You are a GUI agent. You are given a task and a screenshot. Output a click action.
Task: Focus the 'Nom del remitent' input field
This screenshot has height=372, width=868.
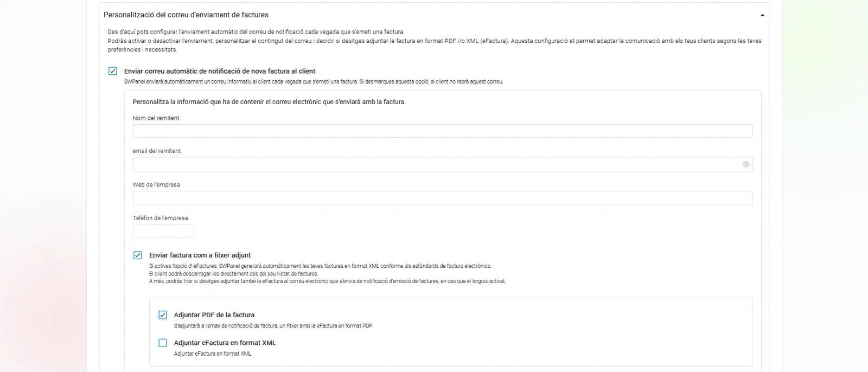pos(442,131)
